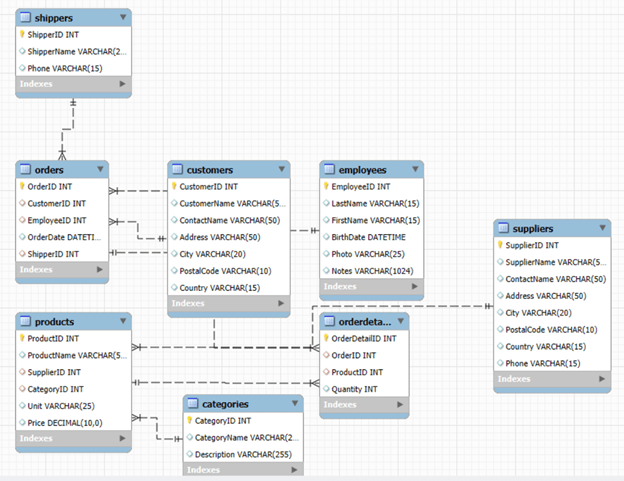Collapse the categories table with its header arrow
The width and height of the screenshot is (624, 481).
click(295, 403)
